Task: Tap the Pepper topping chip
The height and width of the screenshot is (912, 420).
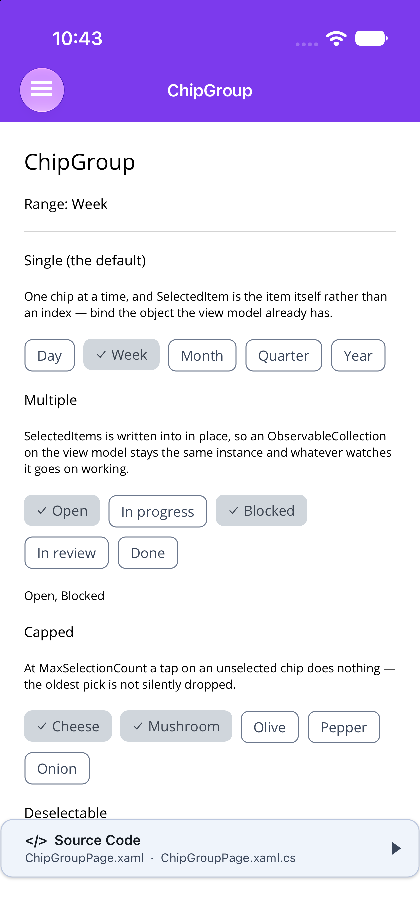Action: 344,727
